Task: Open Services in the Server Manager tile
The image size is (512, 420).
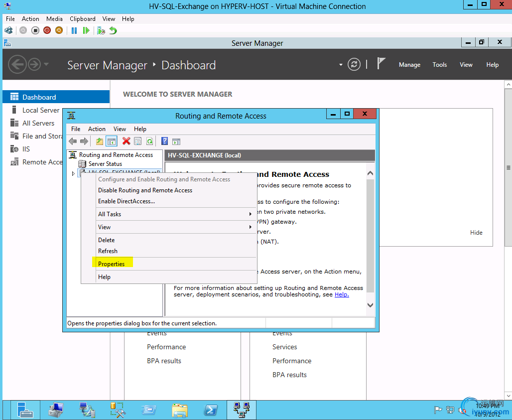Action: click(x=285, y=347)
